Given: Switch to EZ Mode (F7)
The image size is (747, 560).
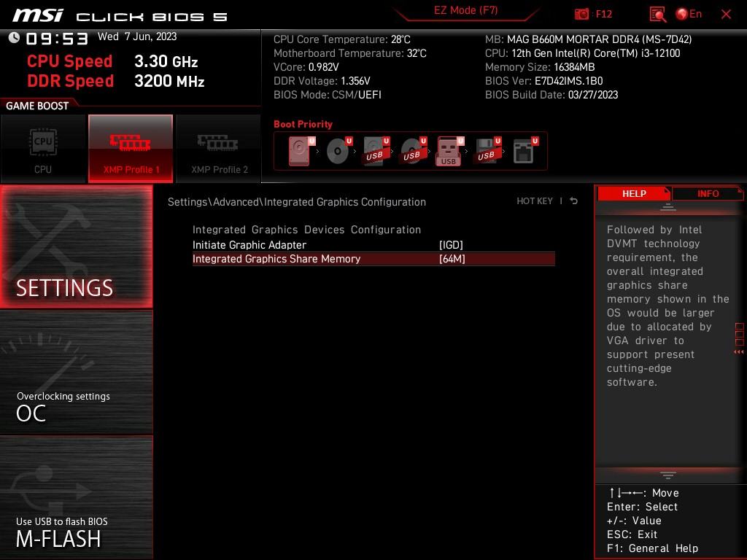Looking at the screenshot, I should (x=465, y=10).
